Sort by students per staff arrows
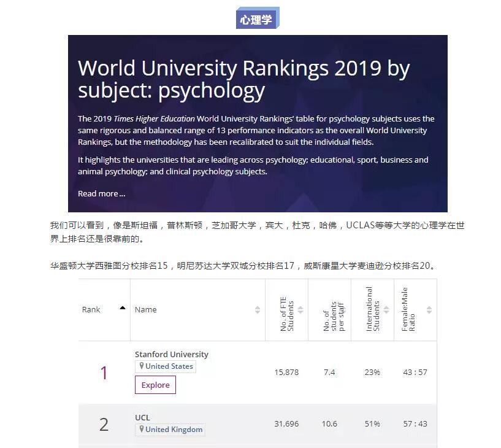Image resolution: width=501 pixels, height=448 pixels. click(x=343, y=310)
